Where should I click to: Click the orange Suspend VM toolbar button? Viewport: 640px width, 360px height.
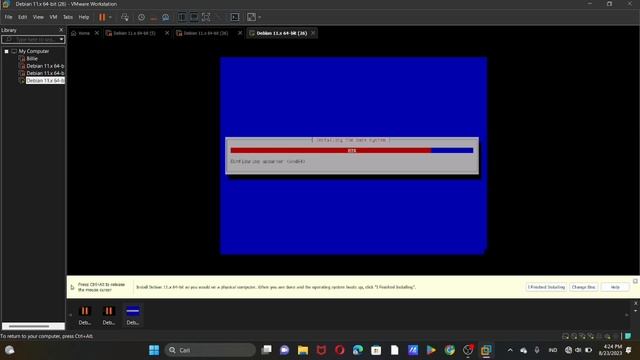tap(102, 17)
